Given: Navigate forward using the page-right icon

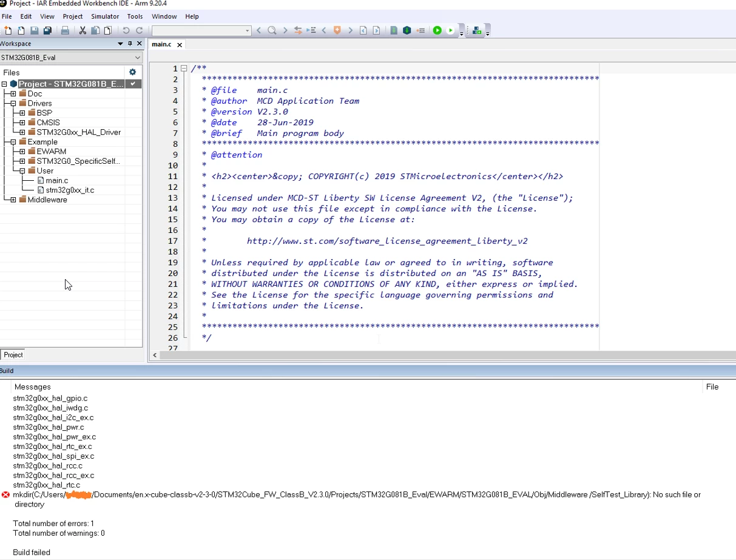Looking at the screenshot, I should tap(376, 30).
